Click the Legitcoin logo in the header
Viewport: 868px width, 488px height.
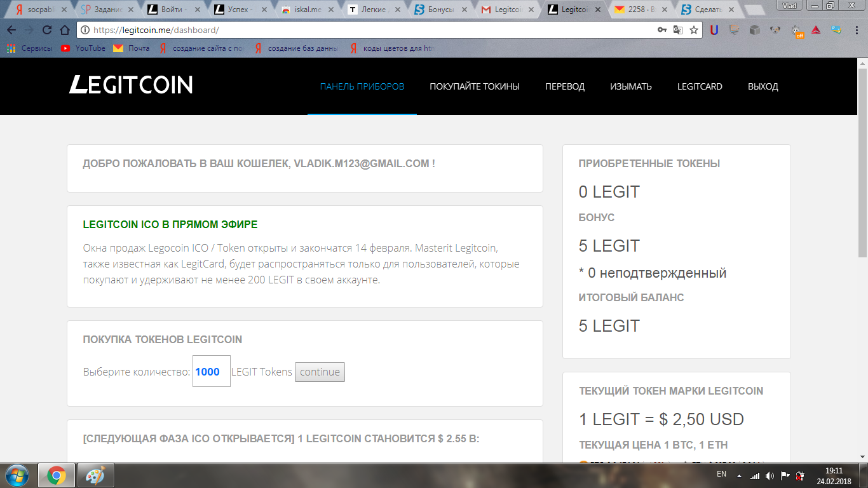tap(131, 85)
